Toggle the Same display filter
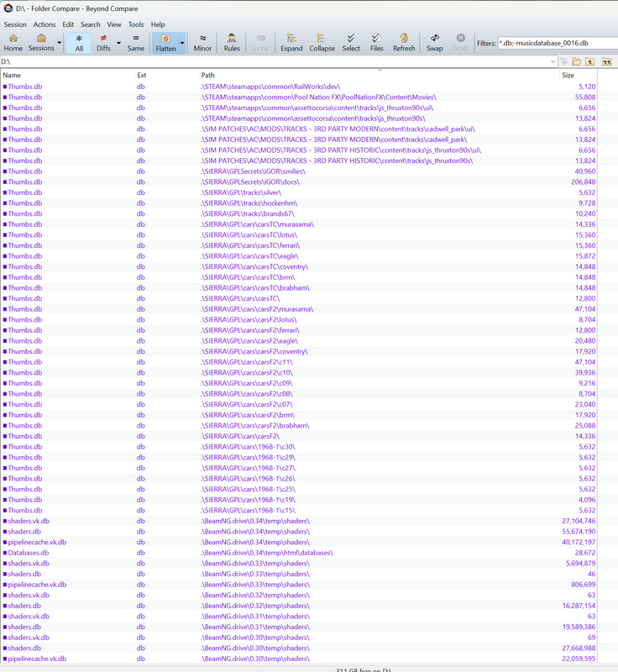 tap(136, 43)
